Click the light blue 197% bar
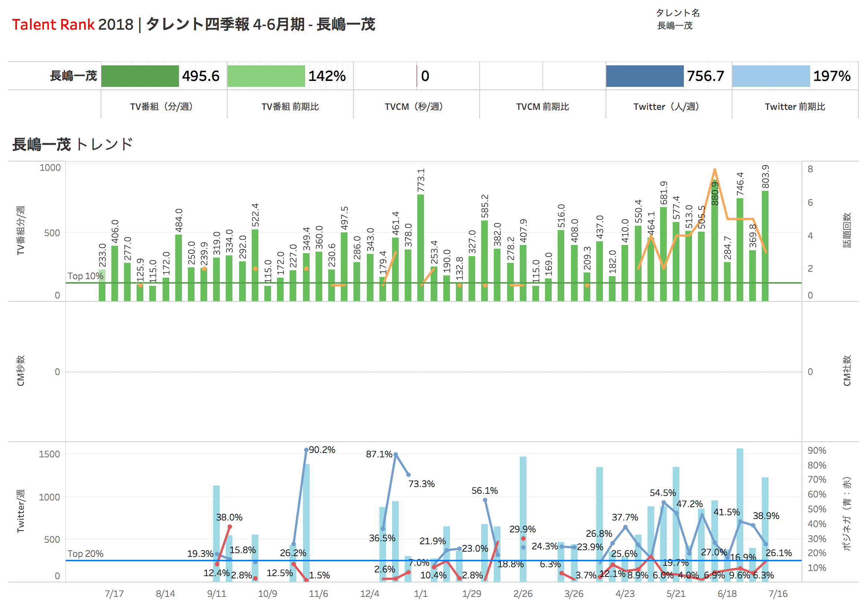 click(770, 76)
